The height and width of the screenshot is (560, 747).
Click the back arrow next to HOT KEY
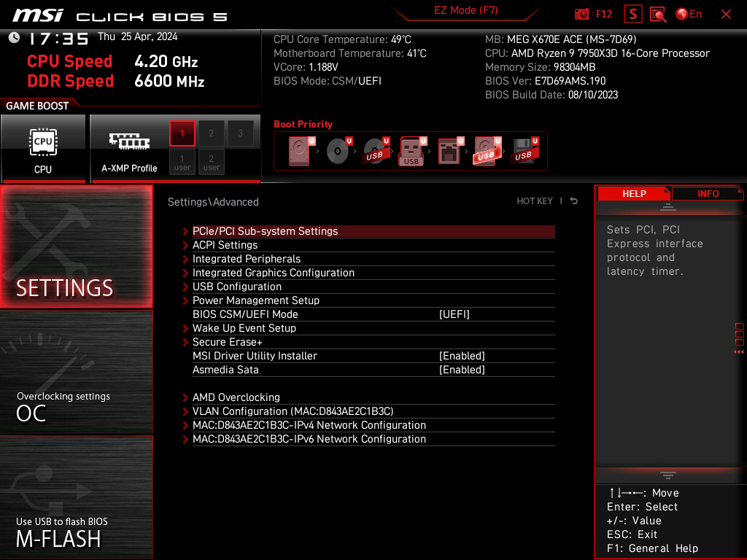[574, 201]
